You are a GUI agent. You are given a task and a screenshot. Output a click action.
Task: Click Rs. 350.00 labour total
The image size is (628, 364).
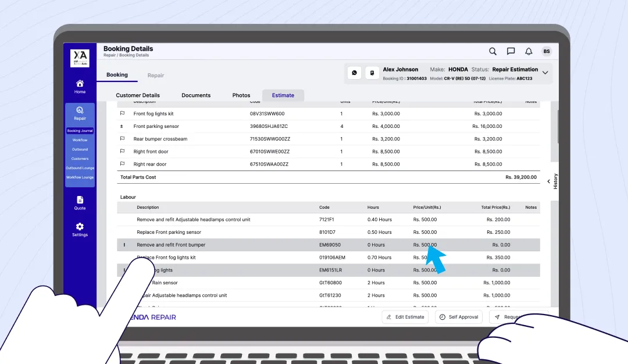(498, 258)
